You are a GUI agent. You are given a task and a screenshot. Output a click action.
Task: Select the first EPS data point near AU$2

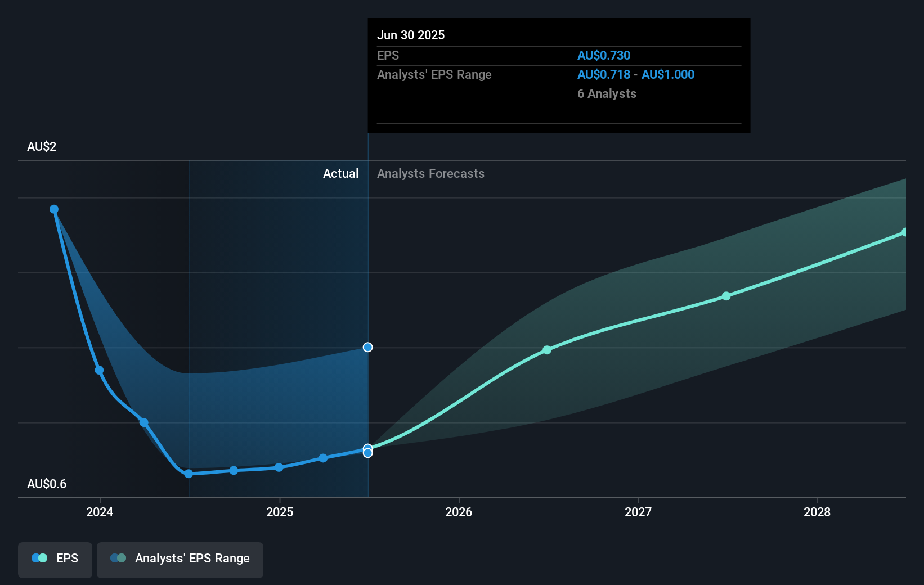54,209
